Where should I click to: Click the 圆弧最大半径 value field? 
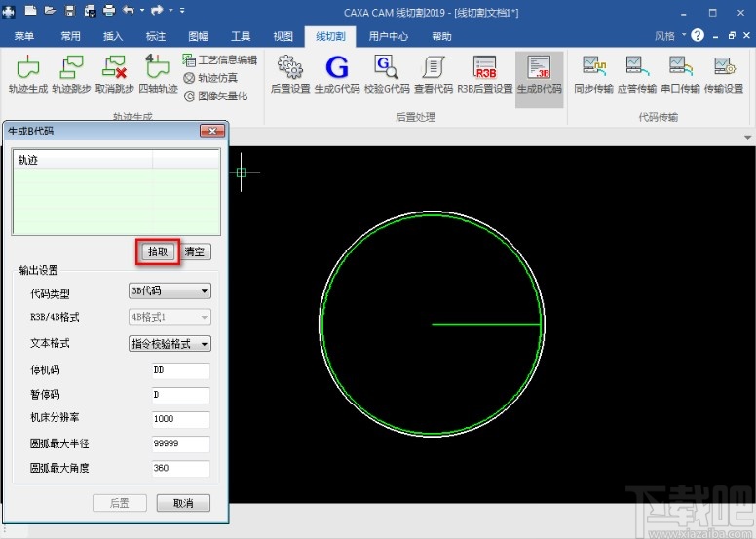181,444
